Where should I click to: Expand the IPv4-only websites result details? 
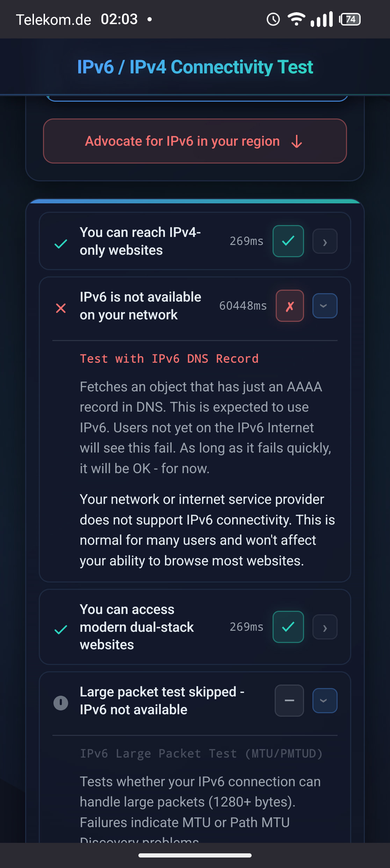(x=325, y=241)
